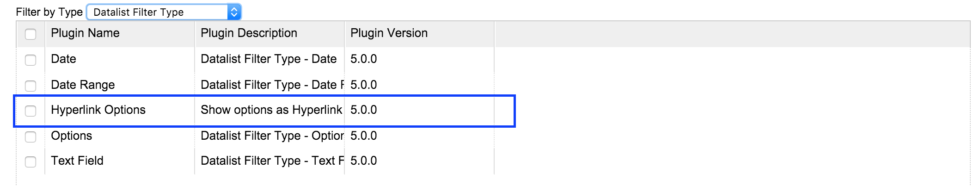Image resolution: width=980 pixels, height=186 pixels.
Task: Click the Hyperlink Options version 5.0.0
Action: (363, 110)
